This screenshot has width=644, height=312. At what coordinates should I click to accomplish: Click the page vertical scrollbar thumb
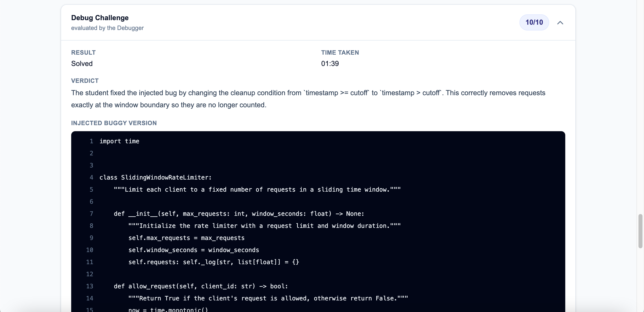(640, 231)
